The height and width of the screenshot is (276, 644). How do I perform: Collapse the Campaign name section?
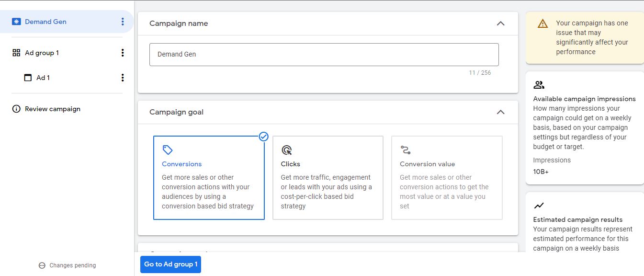(500, 23)
